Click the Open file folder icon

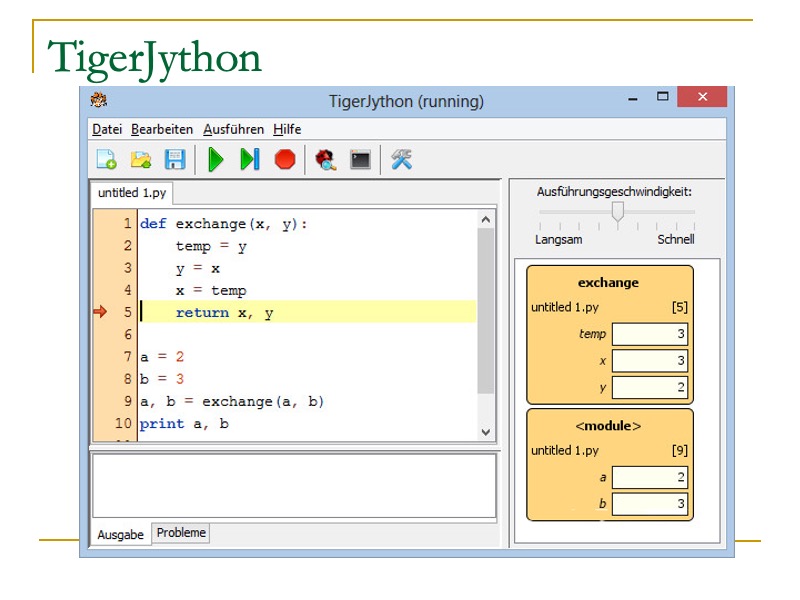(x=141, y=159)
